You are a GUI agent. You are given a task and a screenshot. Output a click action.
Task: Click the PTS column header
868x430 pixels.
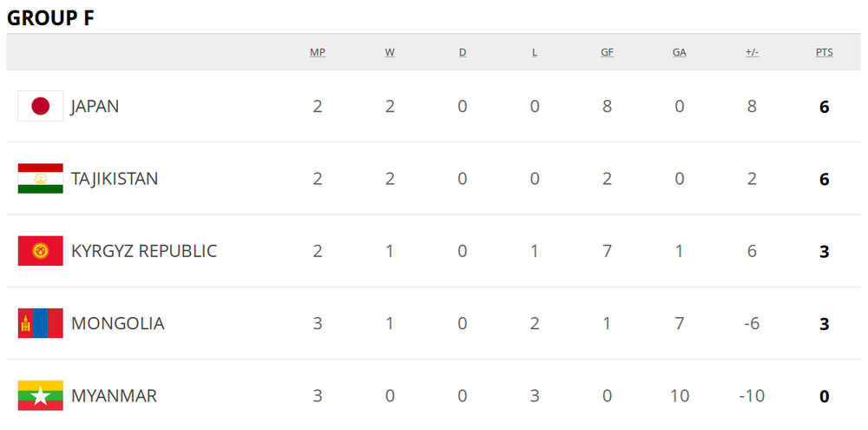point(824,52)
